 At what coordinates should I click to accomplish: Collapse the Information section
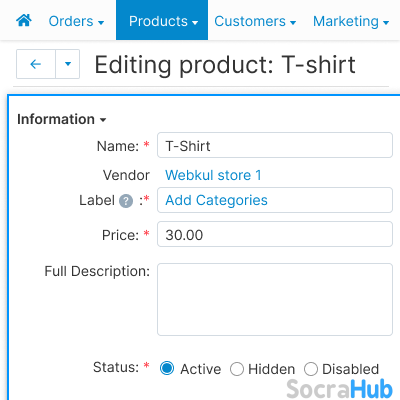[62, 119]
